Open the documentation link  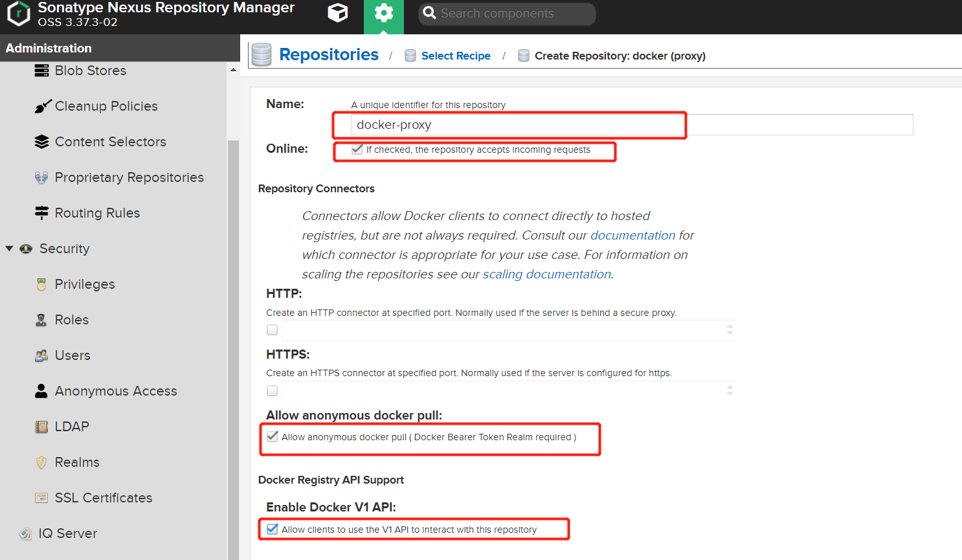coord(633,235)
